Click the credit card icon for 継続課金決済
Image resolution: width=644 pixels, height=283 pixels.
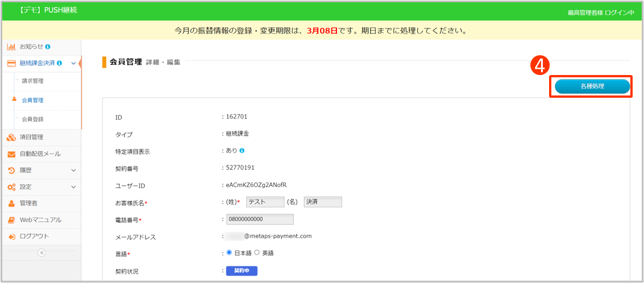(11, 63)
